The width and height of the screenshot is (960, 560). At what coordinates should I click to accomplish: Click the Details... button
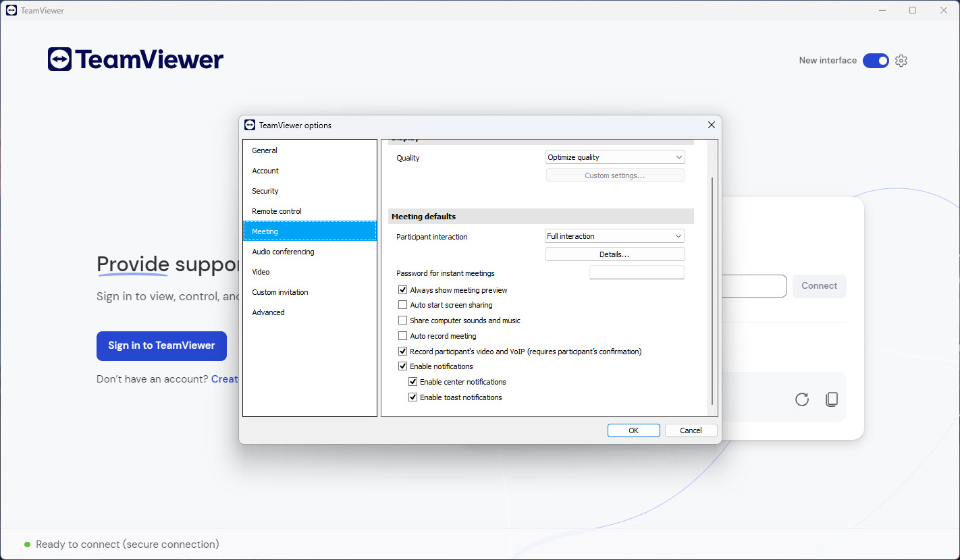coord(615,254)
